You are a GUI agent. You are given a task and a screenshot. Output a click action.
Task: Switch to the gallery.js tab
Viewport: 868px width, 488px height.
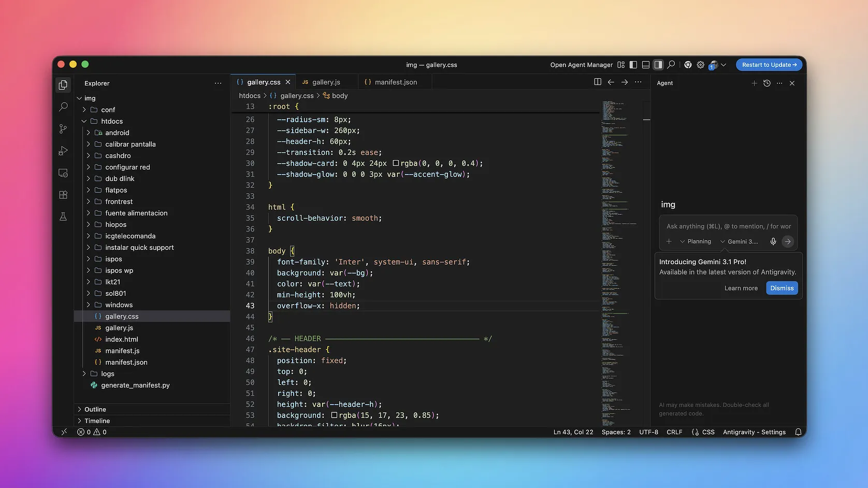tap(326, 82)
